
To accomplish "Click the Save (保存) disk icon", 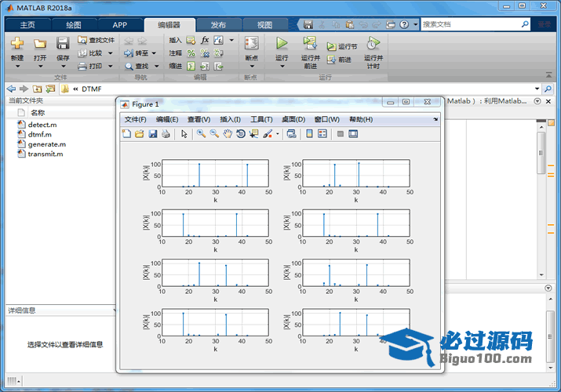I will [63, 43].
